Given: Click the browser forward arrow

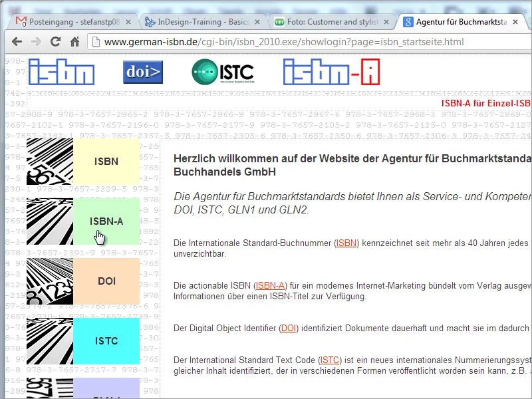Looking at the screenshot, I should pyautogui.click(x=36, y=42).
